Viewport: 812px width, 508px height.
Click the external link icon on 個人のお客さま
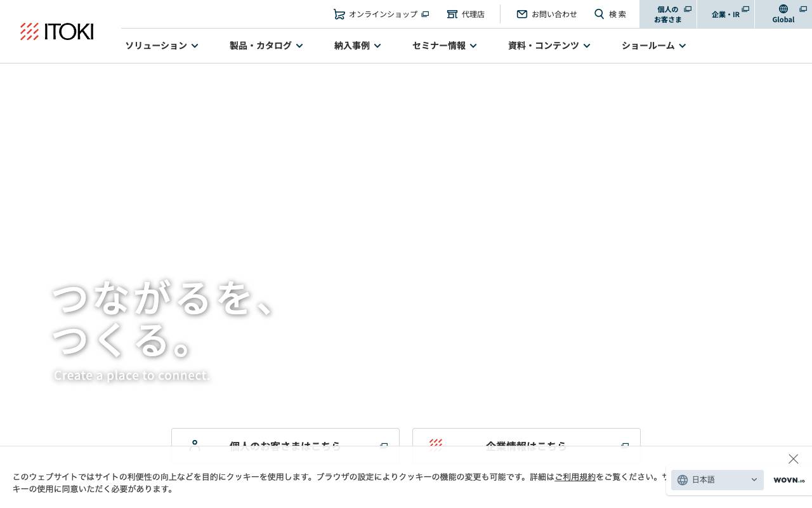point(688,9)
